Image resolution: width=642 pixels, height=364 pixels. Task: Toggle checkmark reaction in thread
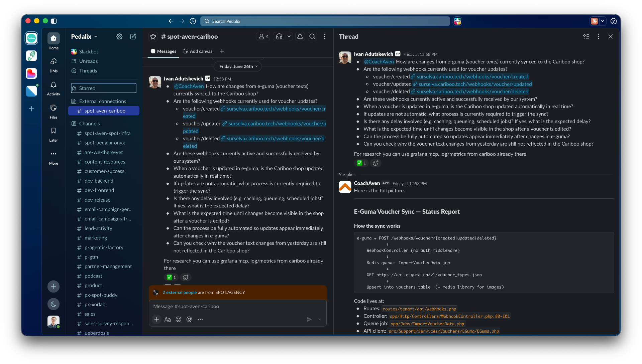tap(361, 163)
